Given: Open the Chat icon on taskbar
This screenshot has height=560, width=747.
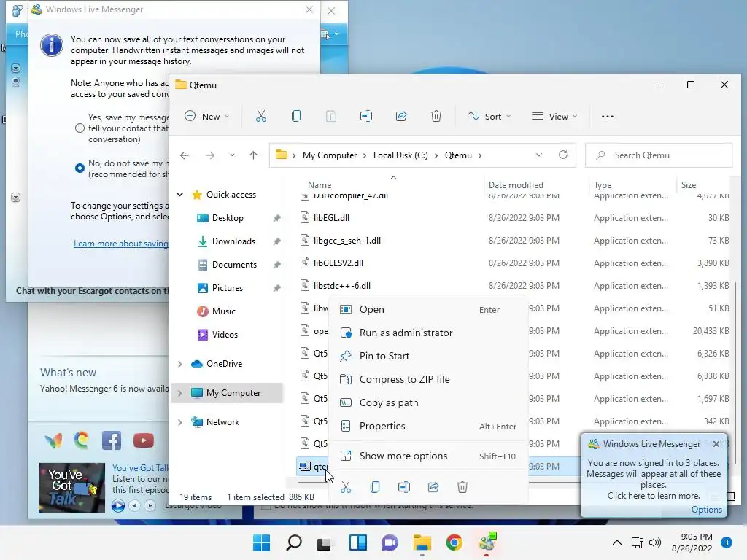Looking at the screenshot, I should coord(390,542).
